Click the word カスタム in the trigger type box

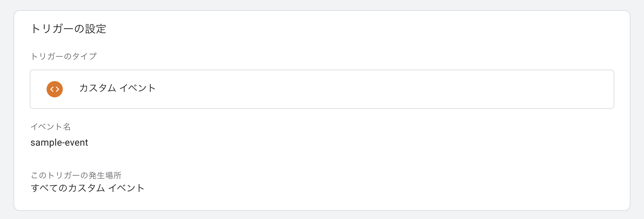click(x=98, y=88)
